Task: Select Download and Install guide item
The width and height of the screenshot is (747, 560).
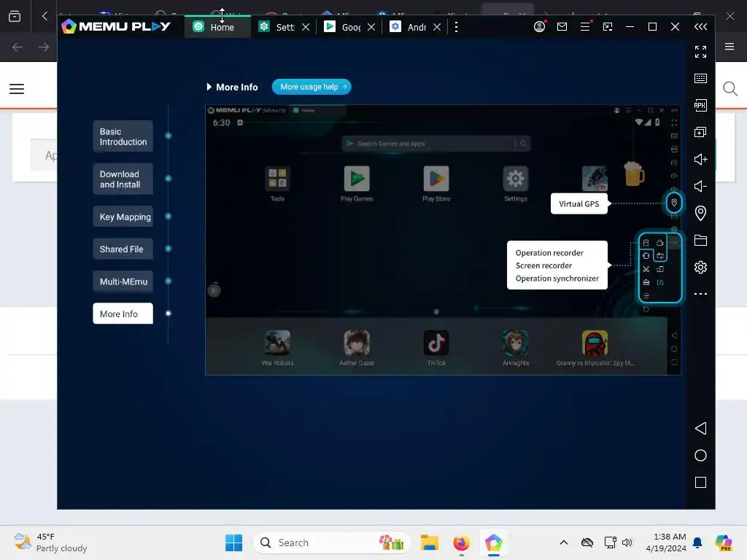Action: click(123, 179)
